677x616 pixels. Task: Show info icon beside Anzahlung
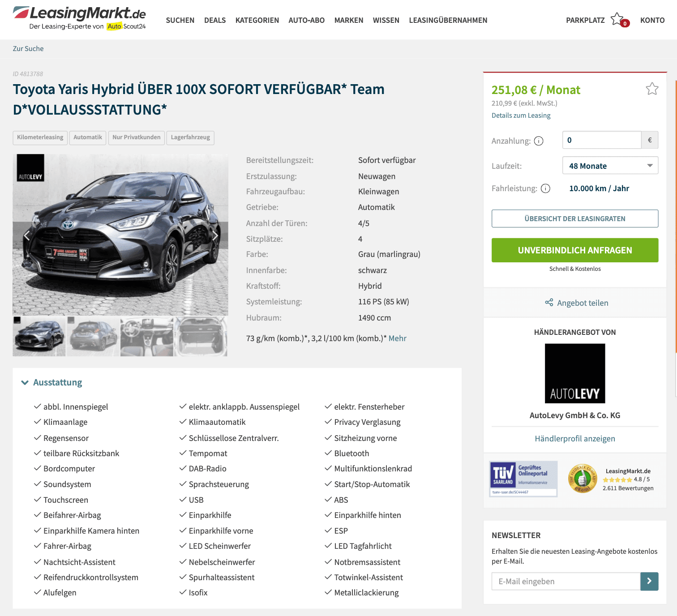pos(539,141)
